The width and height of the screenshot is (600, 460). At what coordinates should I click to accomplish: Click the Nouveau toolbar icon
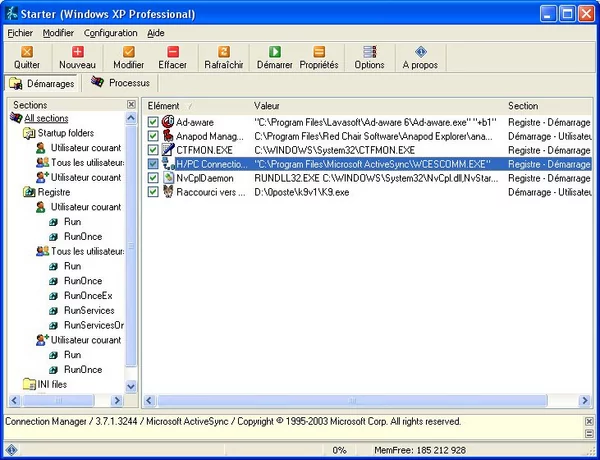coord(78,52)
